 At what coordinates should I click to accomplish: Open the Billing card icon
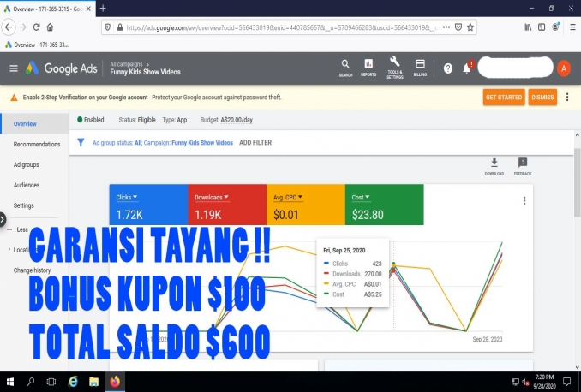(x=420, y=66)
